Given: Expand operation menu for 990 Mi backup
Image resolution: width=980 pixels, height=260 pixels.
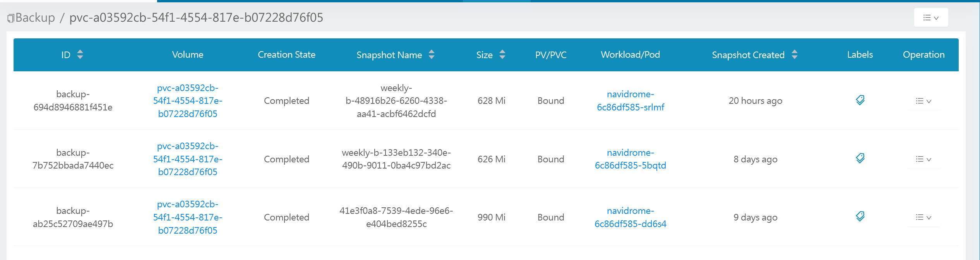Looking at the screenshot, I should point(923,217).
